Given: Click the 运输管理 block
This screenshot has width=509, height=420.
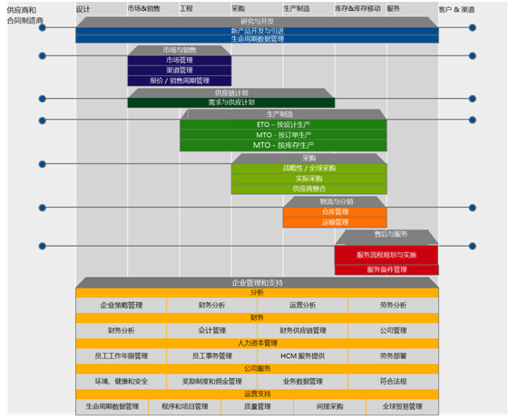Looking at the screenshot, I should (335, 222).
